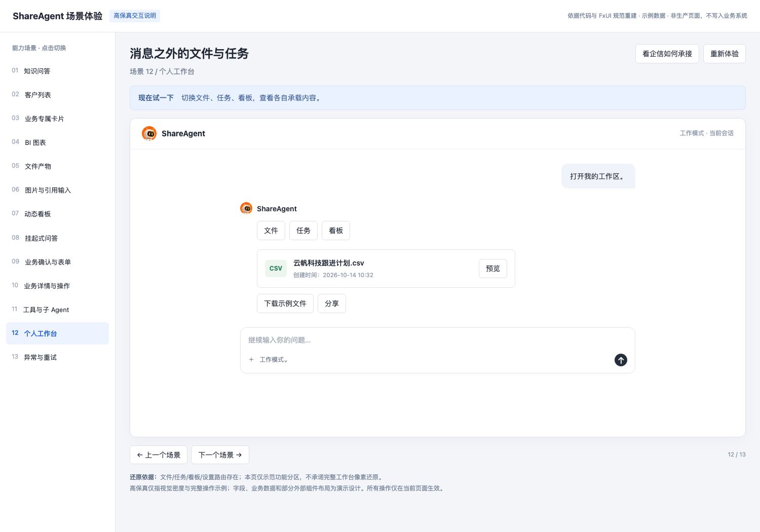Click the 12 / 13 page counter
The width and height of the screenshot is (760, 532).
[737, 454]
